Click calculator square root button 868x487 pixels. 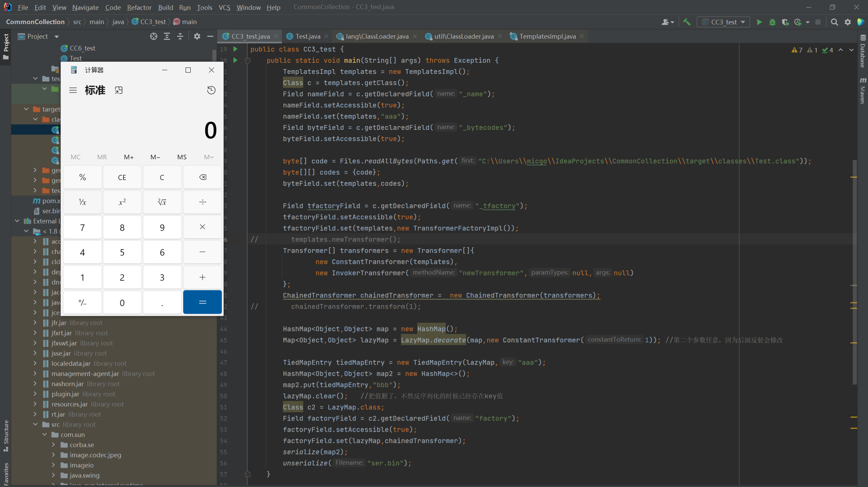162,202
